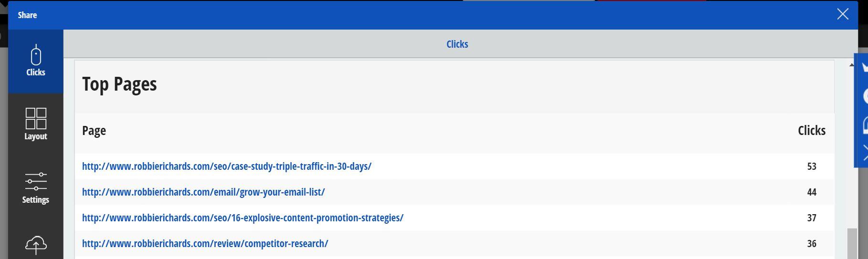Screen dimensions: 868x259
Task: Select the 44 clicks value cell
Action: [811, 192]
